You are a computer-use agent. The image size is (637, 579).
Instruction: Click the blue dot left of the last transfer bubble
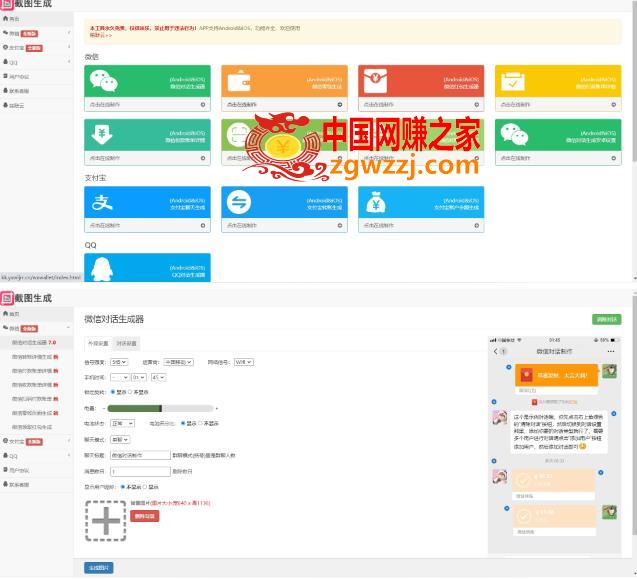pyautogui.click(x=507, y=508)
